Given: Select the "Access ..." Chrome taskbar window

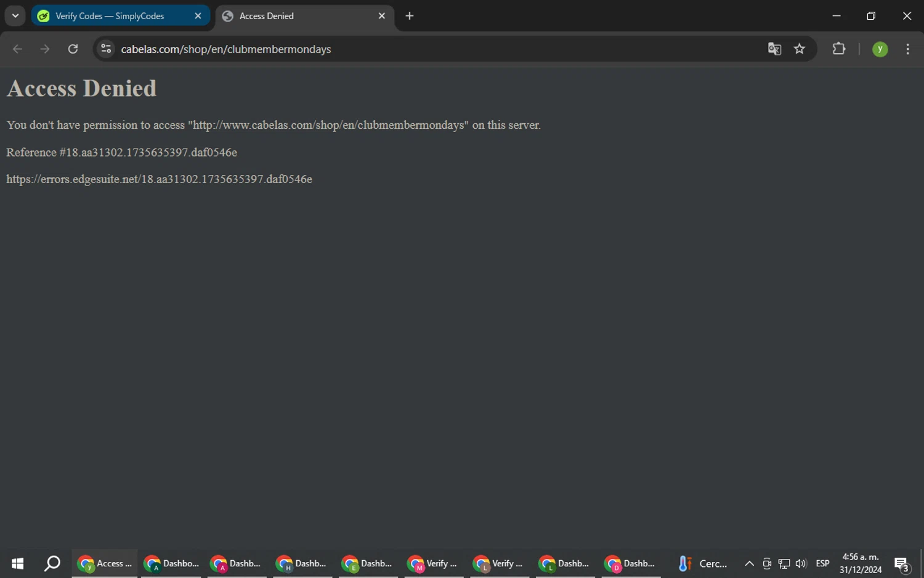Looking at the screenshot, I should tap(105, 563).
